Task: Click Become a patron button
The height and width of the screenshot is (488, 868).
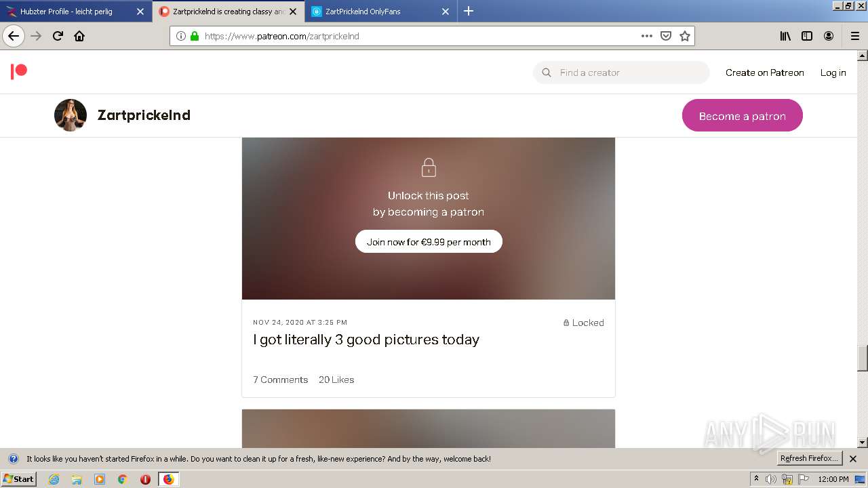Action: [x=743, y=116]
